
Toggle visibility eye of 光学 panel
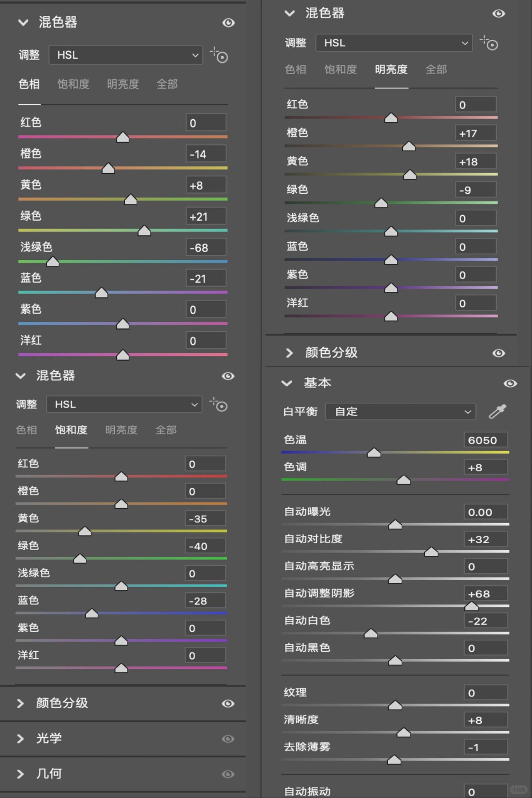pos(228,739)
